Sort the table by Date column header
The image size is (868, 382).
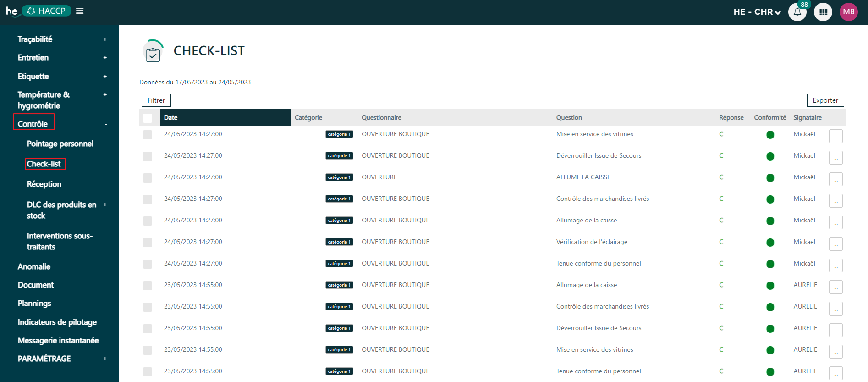coord(171,118)
